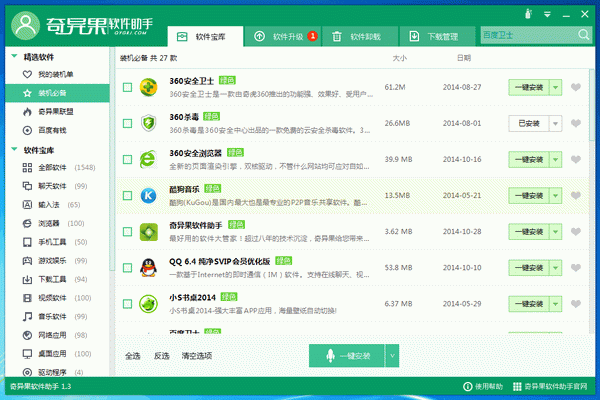Click 全选 link
600x400 pixels.
pos(133,356)
